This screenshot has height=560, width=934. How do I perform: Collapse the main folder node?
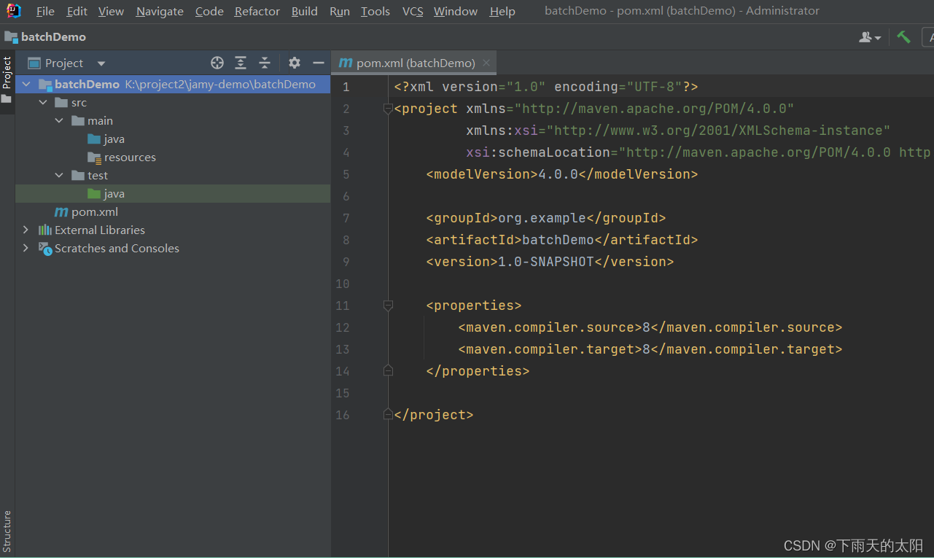(60, 121)
